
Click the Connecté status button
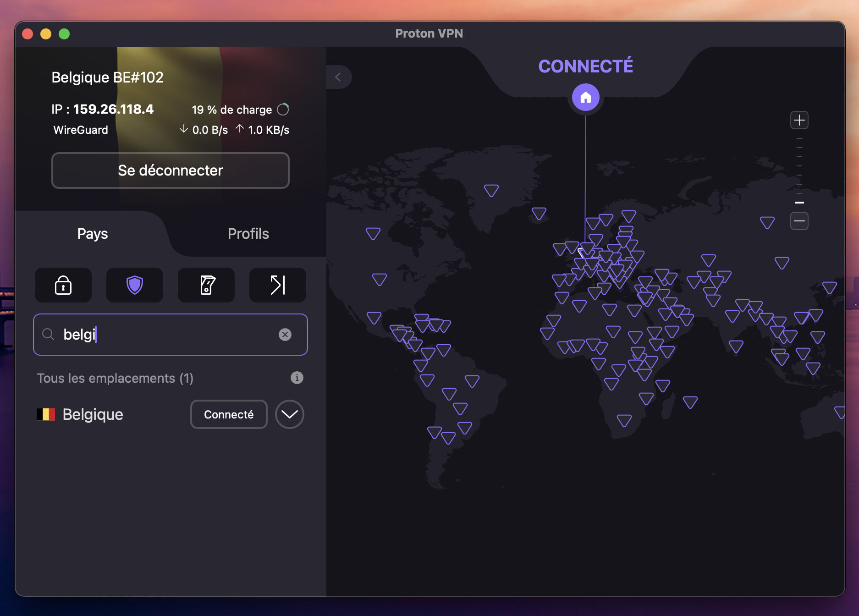228,414
